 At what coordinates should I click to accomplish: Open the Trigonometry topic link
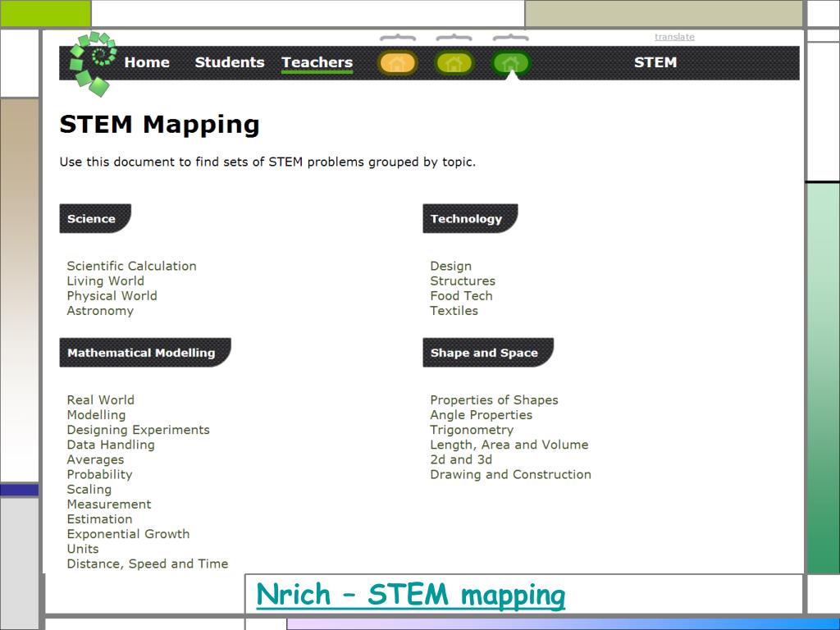coord(472,430)
